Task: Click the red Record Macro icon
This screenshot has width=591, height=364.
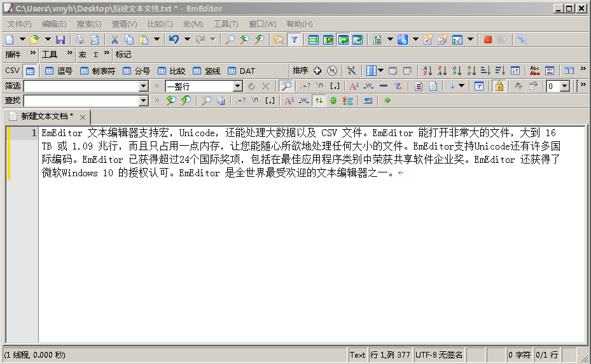Action: (488, 39)
